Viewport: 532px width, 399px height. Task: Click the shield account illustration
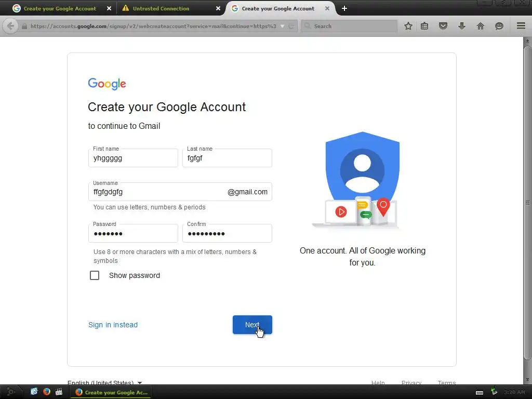[x=358, y=180]
